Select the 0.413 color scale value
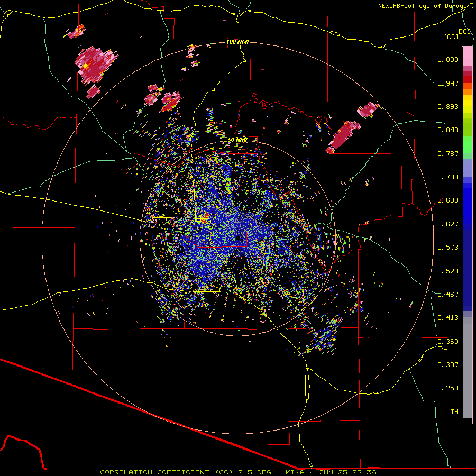Image resolution: width=476 pixels, height=476 pixels. coord(448,318)
